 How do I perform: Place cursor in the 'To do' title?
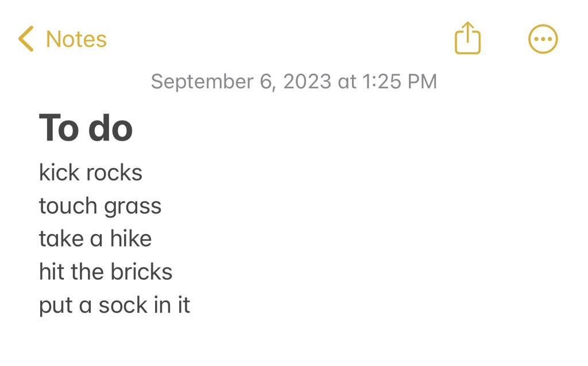pos(86,128)
